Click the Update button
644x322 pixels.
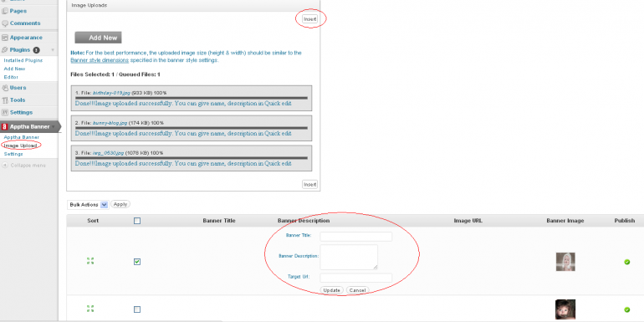[331, 290]
